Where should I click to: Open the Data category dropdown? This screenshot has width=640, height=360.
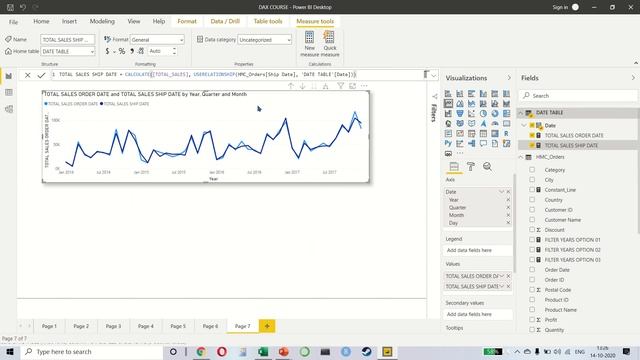click(264, 40)
